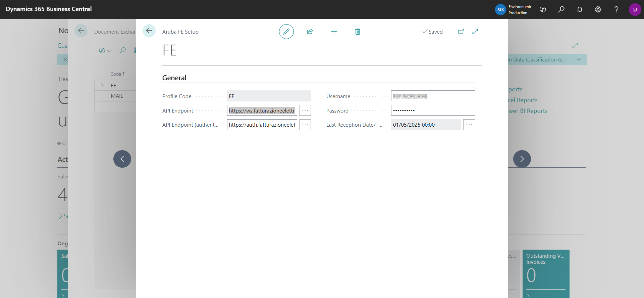
Task: Open the share icon in Aruba FE Setup
Action: (x=310, y=32)
